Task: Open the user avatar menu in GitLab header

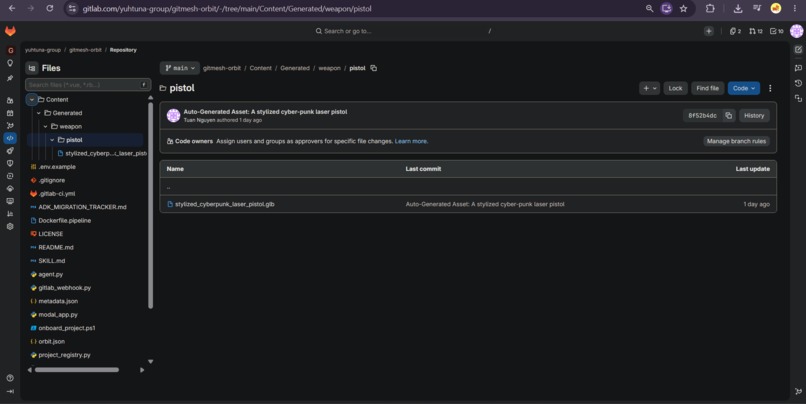Action: [x=796, y=31]
